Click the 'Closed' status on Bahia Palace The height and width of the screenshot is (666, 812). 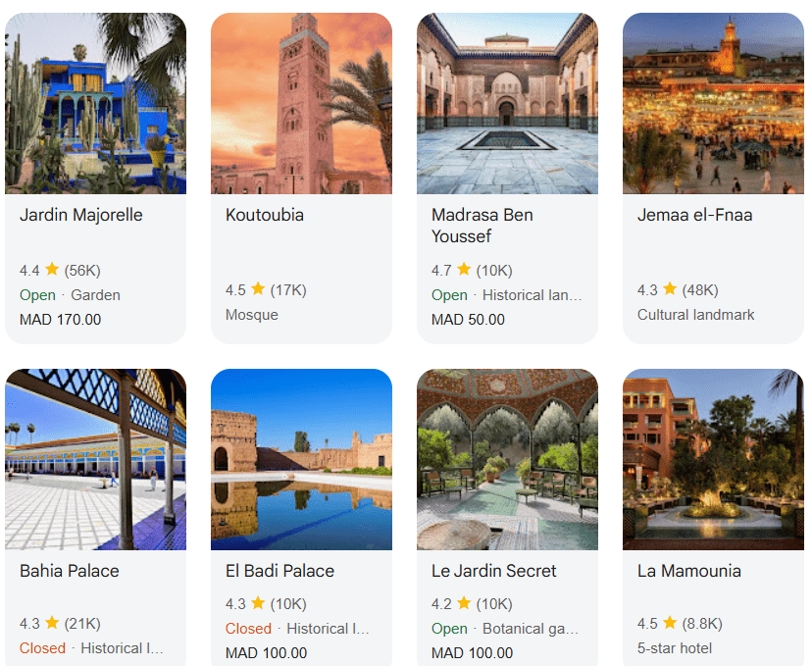point(42,647)
